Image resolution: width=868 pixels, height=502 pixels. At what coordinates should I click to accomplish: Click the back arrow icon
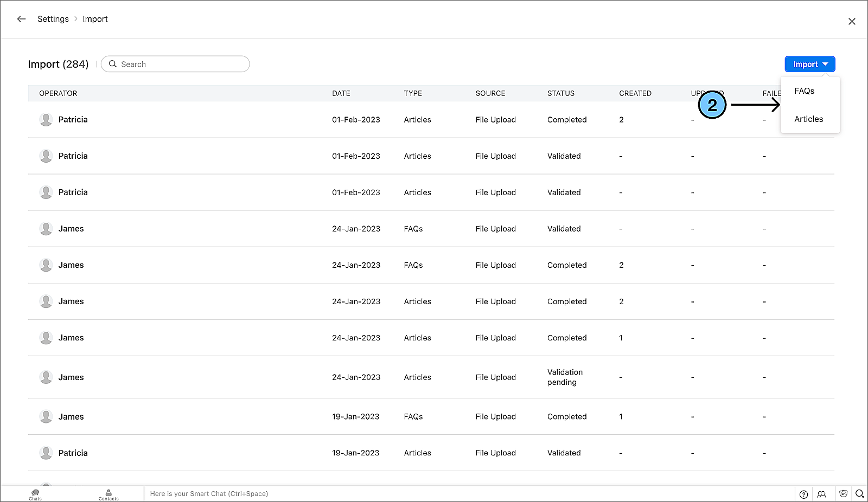(x=21, y=19)
